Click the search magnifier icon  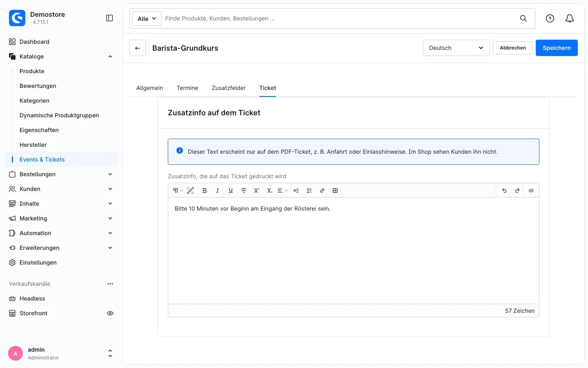[x=523, y=18]
